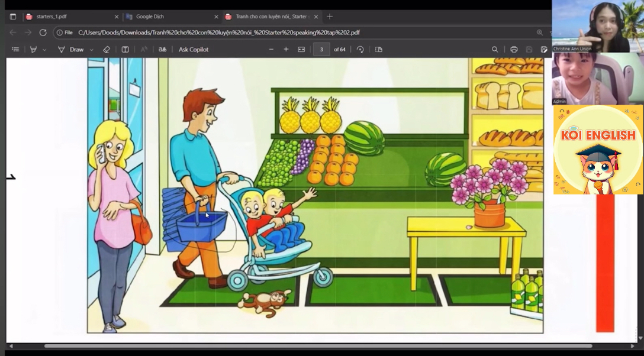This screenshot has width=644, height=356.
Task: Select the Admin participant video tile
Action: click(598, 79)
